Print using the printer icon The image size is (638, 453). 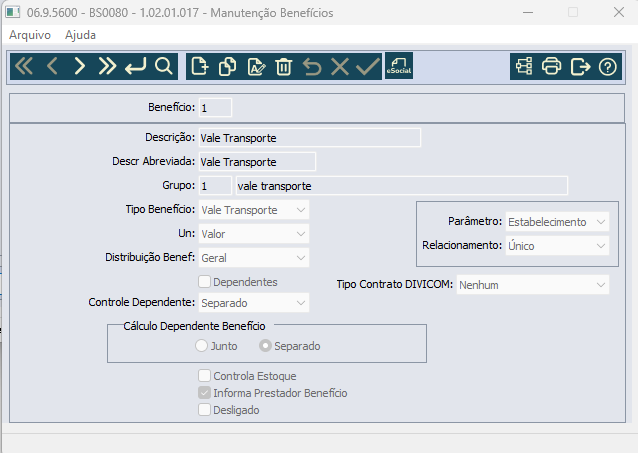pyautogui.click(x=551, y=66)
